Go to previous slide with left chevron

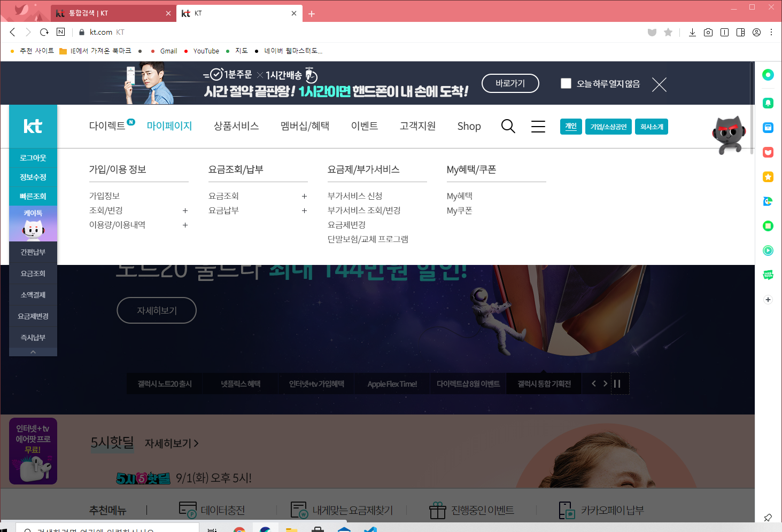593,384
